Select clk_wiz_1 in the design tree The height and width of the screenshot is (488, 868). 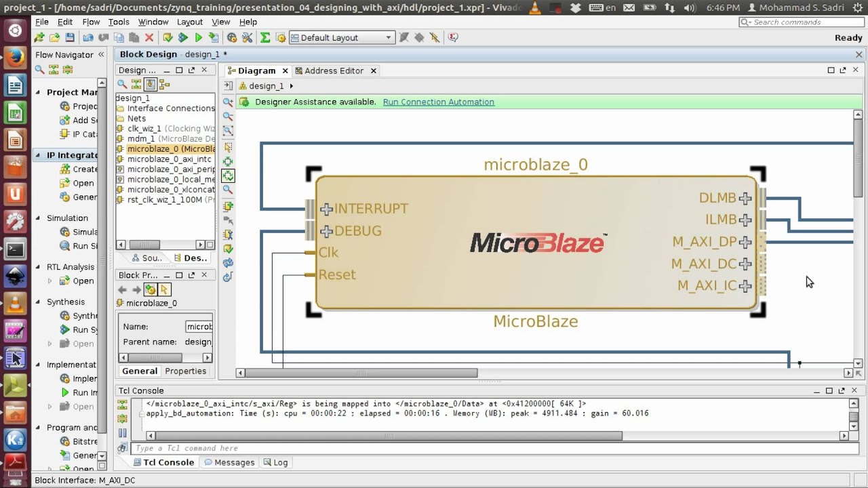pos(144,129)
